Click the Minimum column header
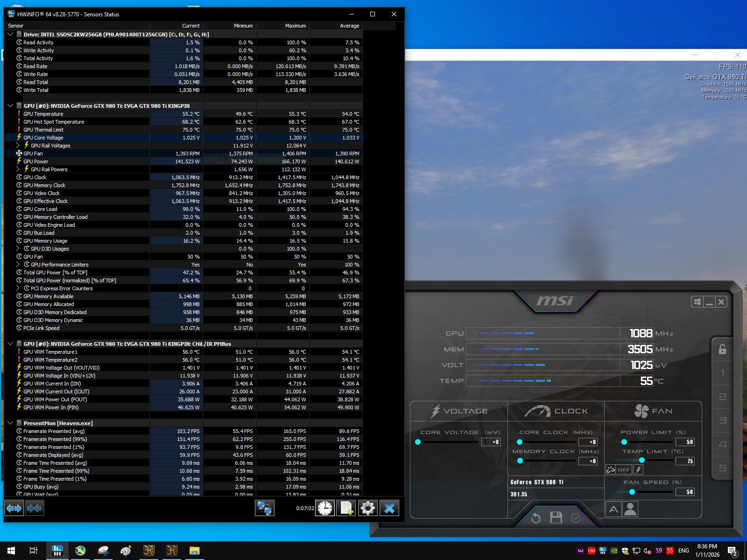 (x=230, y=26)
